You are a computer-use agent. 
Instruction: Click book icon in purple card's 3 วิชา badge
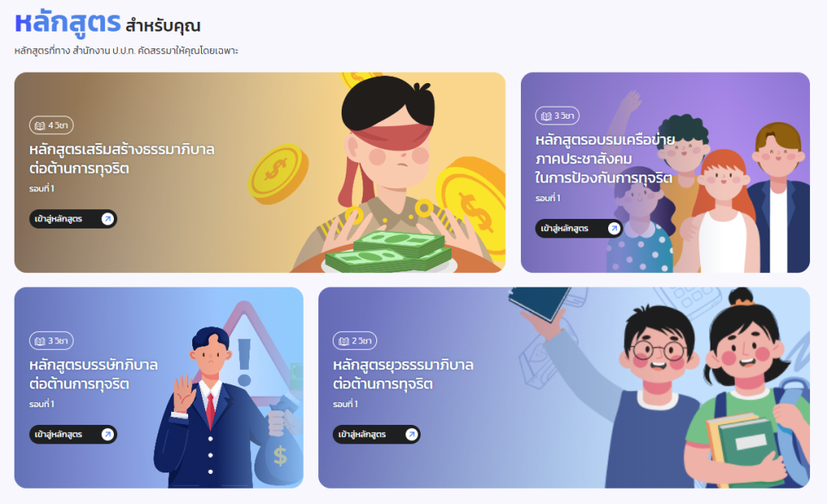[546, 116]
